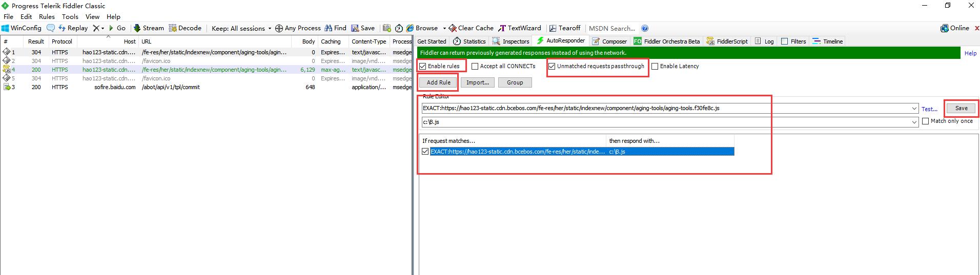The height and width of the screenshot is (275, 980).
Task: Replay the selected sessions
Action: (73, 28)
